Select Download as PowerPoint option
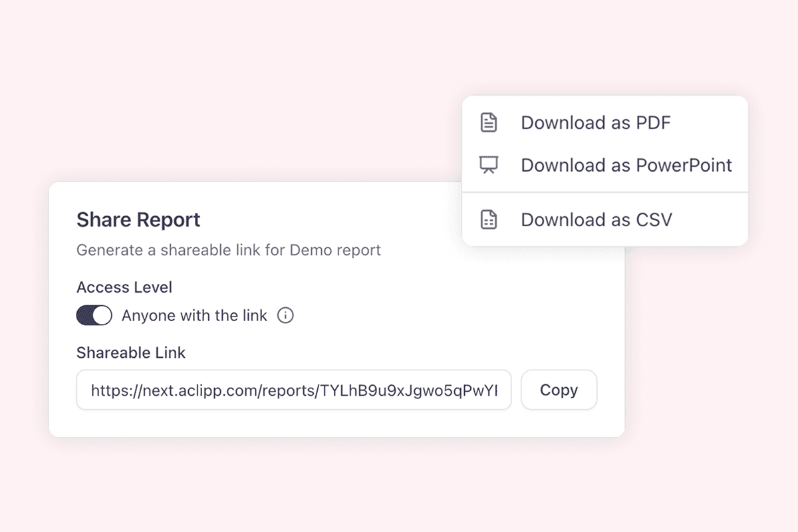 coord(627,165)
